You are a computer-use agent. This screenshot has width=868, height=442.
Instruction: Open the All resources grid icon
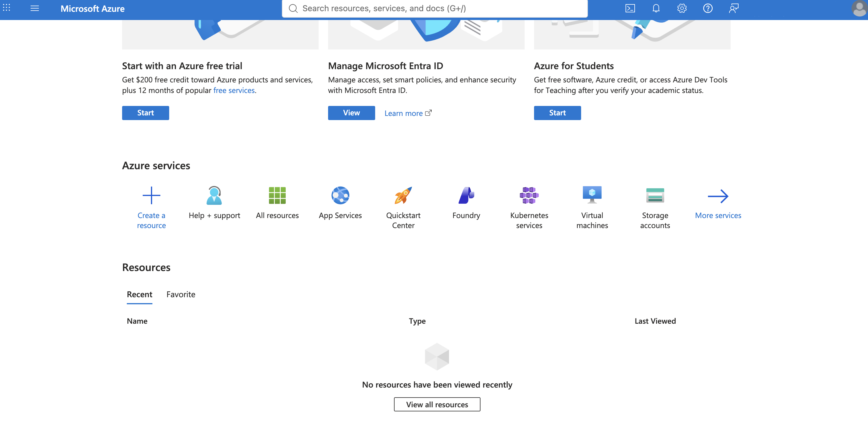tap(277, 195)
